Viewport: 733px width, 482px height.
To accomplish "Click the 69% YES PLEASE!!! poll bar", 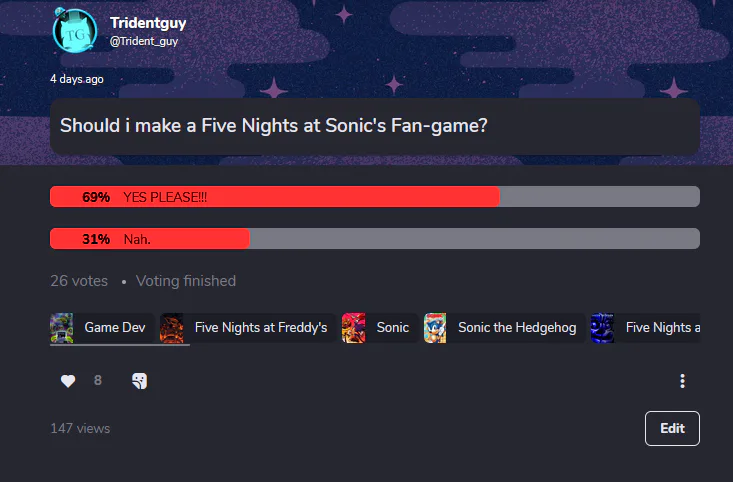I will click(x=274, y=197).
